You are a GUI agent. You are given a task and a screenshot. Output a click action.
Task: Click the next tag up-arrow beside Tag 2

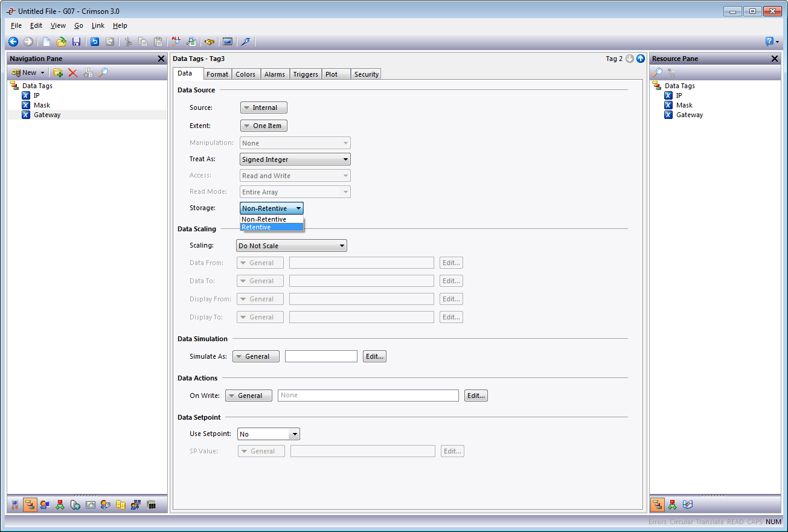point(641,59)
